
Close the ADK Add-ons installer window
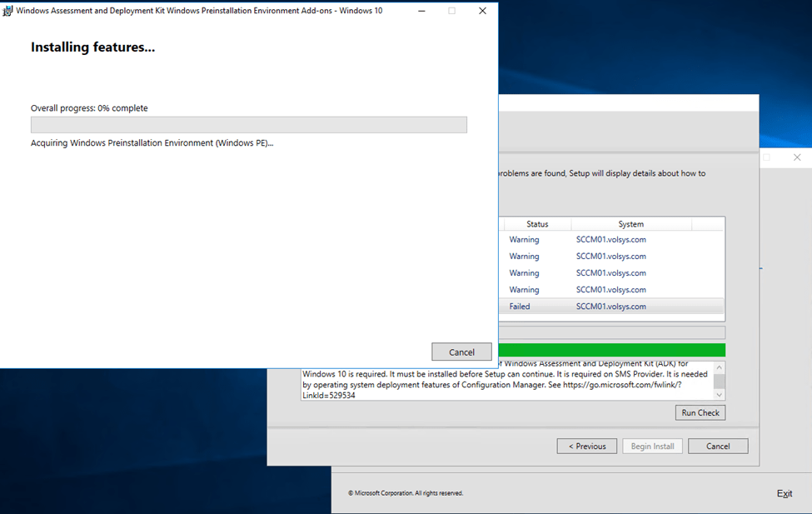[482, 11]
